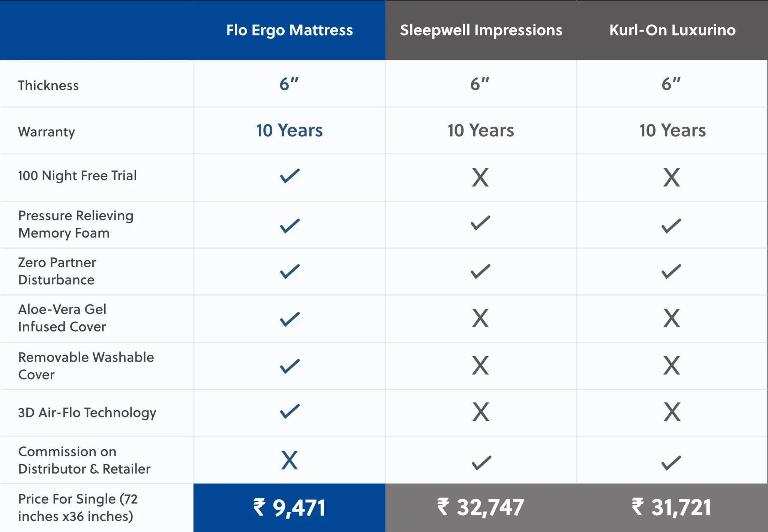
Task: Click Kurl-On's 3D Air-Flo Technology X mark
Action: pyautogui.click(x=672, y=412)
